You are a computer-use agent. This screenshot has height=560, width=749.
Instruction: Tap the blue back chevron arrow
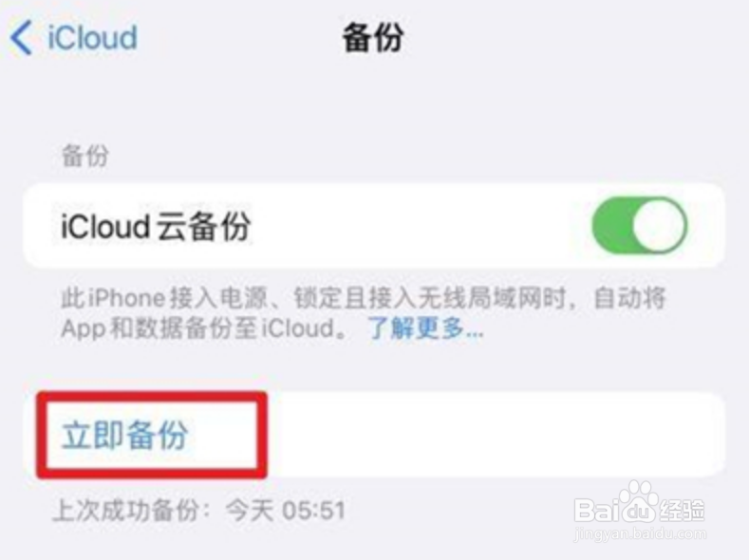(x=22, y=38)
